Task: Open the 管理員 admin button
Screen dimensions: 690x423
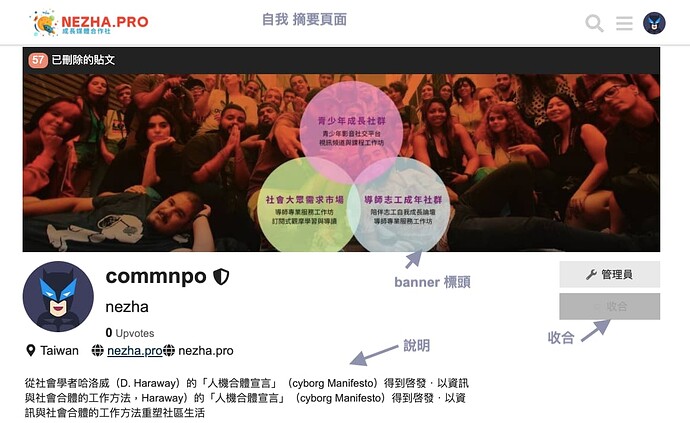Action: [x=609, y=274]
